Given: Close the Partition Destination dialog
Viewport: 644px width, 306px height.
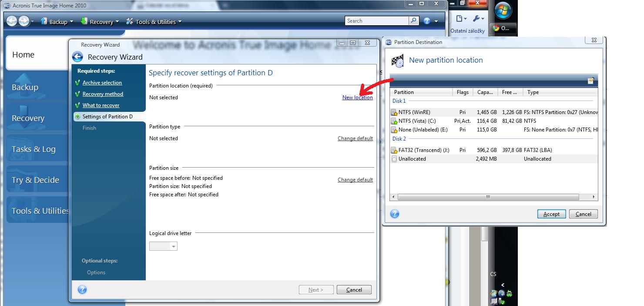Looking at the screenshot, I should point(594,40).
